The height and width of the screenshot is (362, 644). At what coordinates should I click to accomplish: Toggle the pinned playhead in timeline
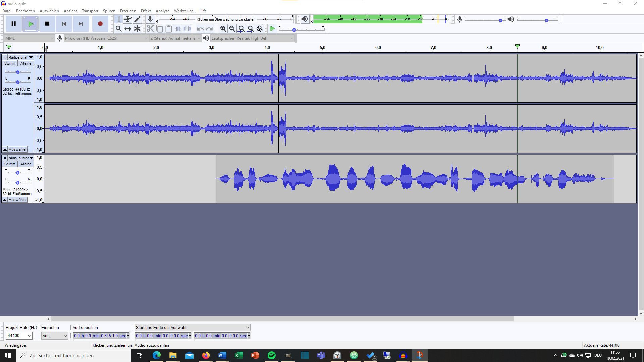click(x=9, y=47)
